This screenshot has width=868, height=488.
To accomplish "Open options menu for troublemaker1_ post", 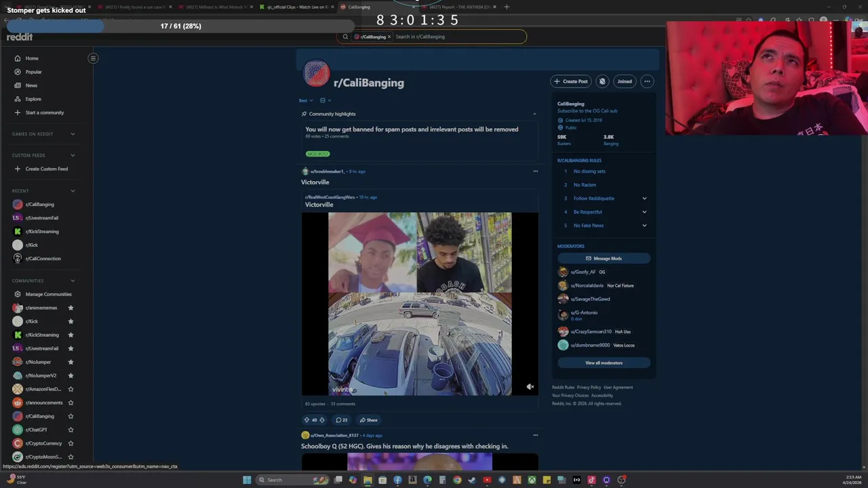I will coord(535,171).
